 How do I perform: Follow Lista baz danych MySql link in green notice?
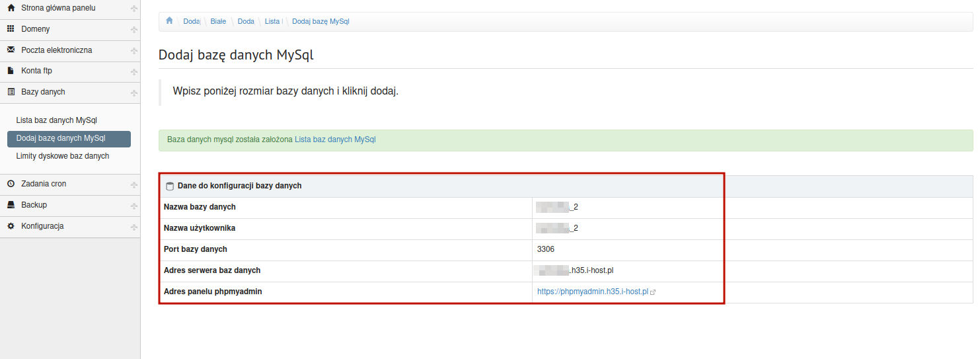(335, 140)
